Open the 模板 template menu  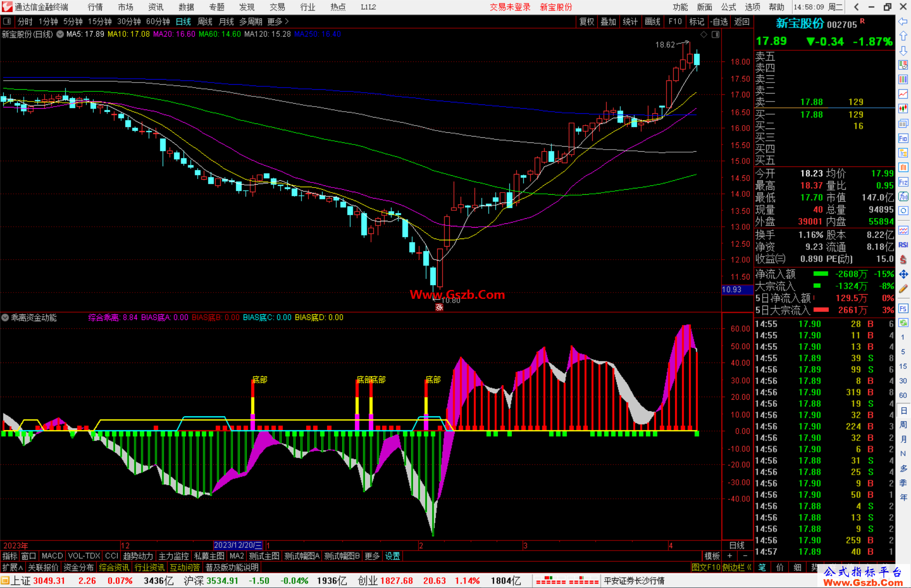coord(712,556)
